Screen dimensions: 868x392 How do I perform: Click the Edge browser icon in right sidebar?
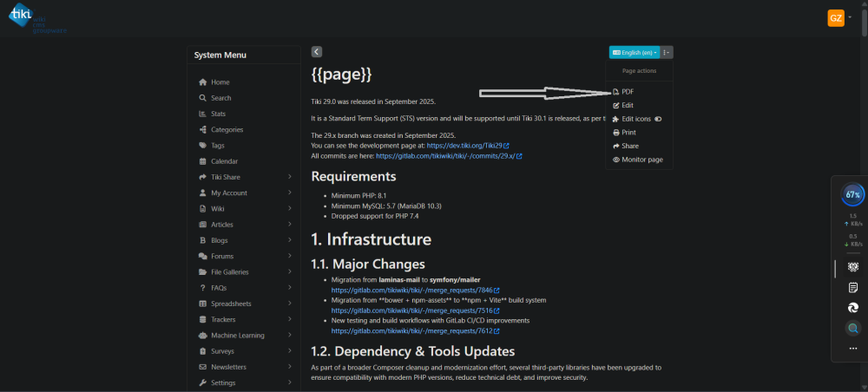[x=853, y=308]
